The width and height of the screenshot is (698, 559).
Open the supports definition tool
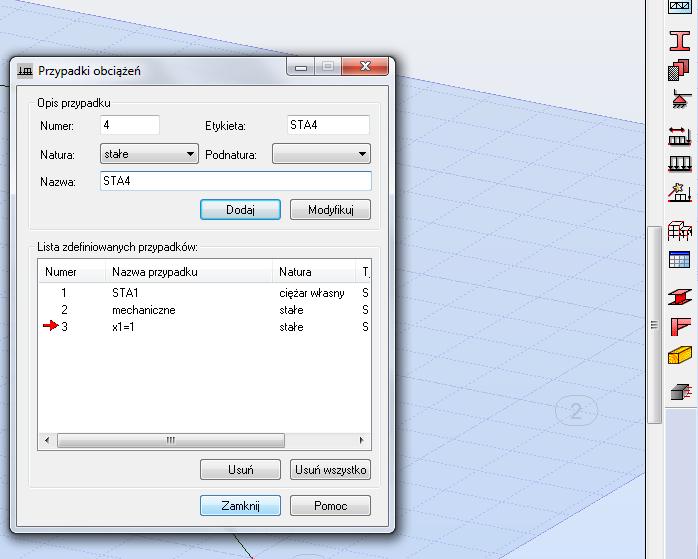[680, 99]
